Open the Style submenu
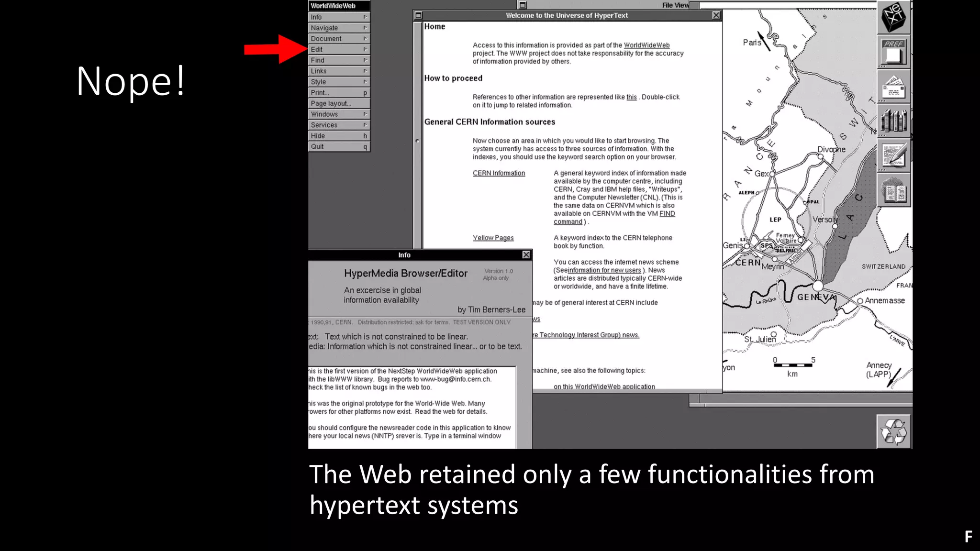The width and height of the screenshot is (980, 551). 339,82
